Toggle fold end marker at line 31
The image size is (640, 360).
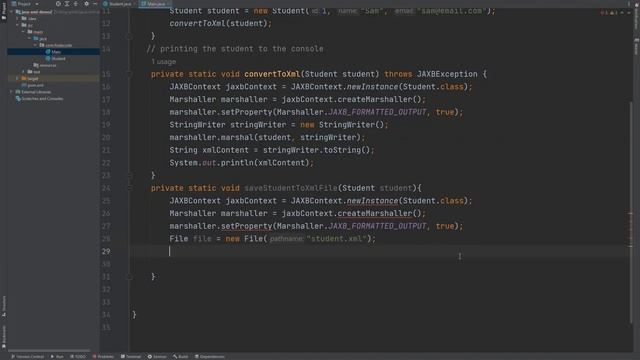[129, 277]
